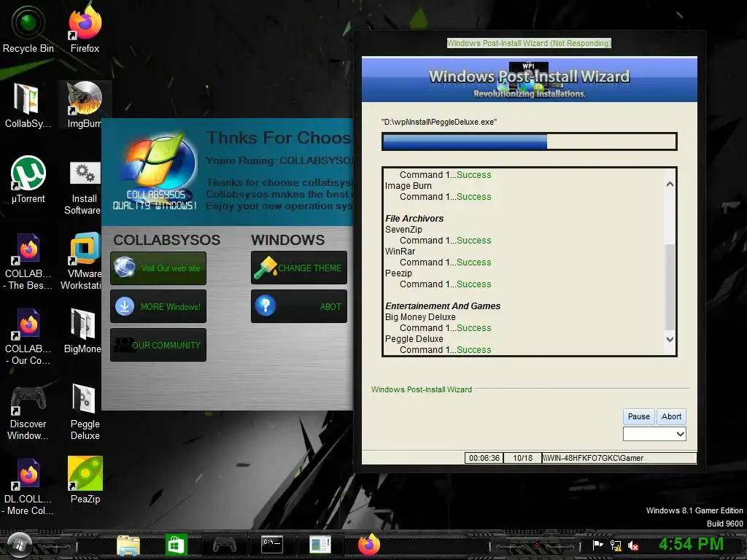Open the OUR COMMUNITY button
Viewport: 747px width, 560px height.
(x=158, y=345)
